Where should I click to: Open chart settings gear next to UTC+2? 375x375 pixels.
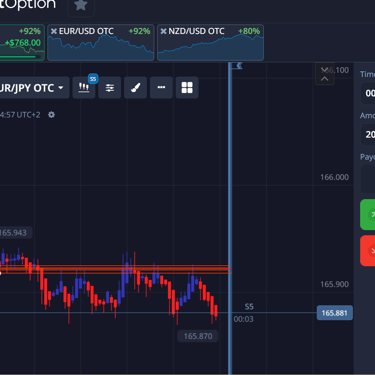pyautogui.click(x=51, y=115)
